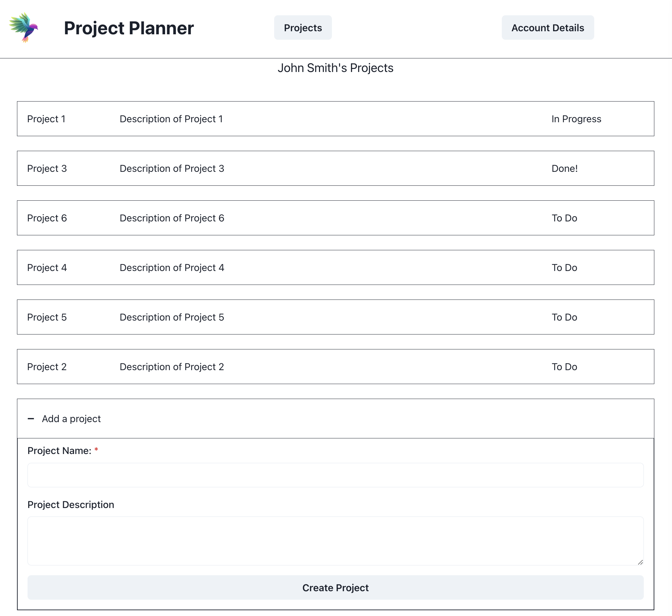This screenshot has height=616, width=672.
Task: Open the Projects navigation button
Action: pyautogui.click(x=303, y=28)
